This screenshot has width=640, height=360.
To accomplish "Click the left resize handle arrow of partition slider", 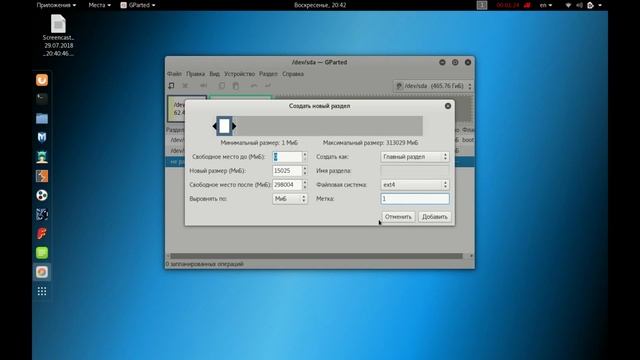I will pos(214,126).
